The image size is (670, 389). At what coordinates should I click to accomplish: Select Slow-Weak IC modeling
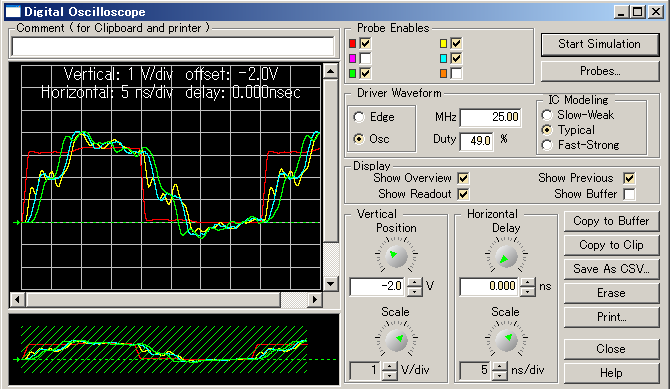pos(547,115)
